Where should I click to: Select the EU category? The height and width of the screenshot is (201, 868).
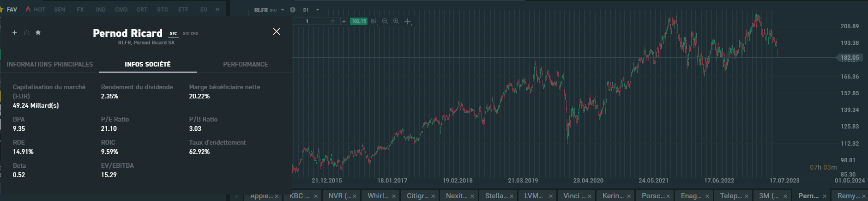point(204,9)
